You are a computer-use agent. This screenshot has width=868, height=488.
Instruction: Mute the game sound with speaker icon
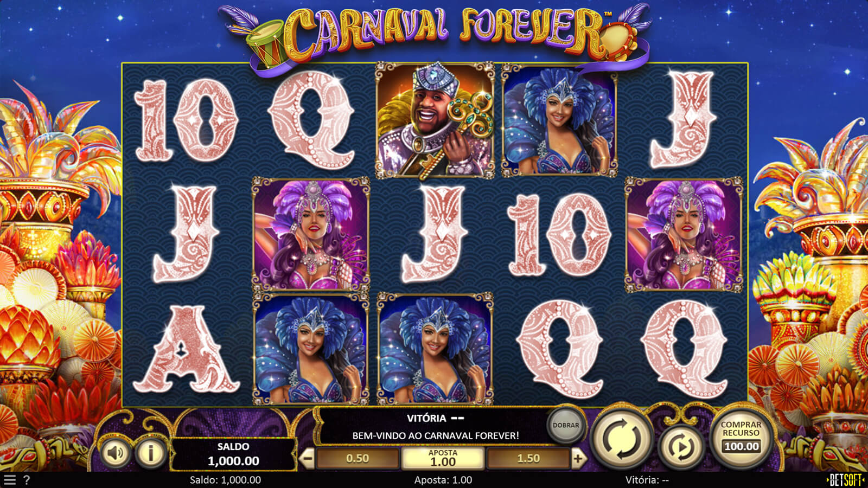pyautogui.click(x=115, y=452)
